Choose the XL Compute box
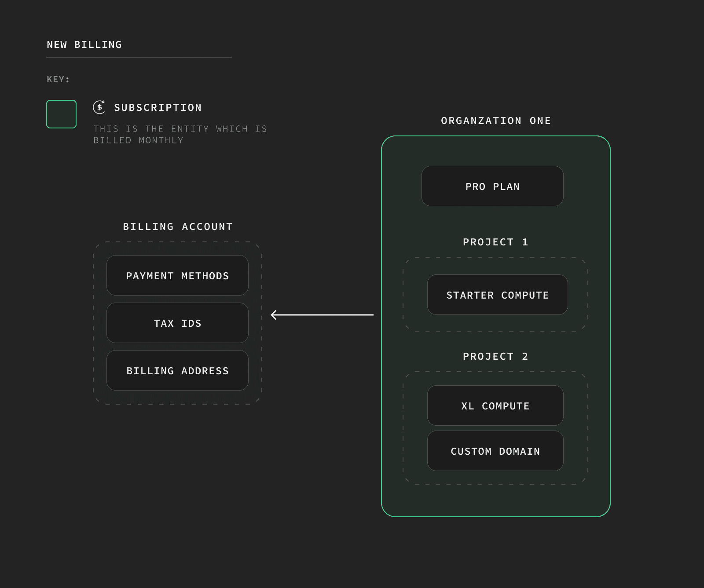 [x=495, y=406]
